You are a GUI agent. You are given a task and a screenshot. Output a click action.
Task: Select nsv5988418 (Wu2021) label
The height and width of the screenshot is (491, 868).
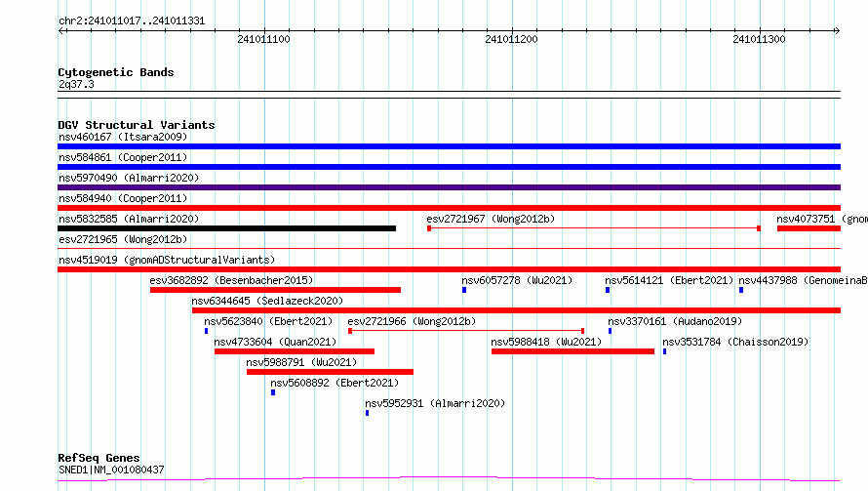(546, 342)
